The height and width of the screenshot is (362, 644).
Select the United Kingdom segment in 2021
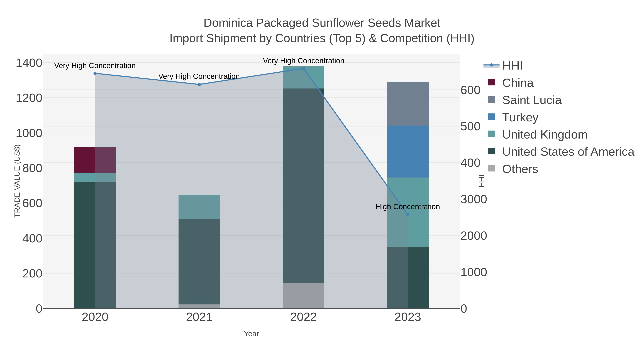199,207
